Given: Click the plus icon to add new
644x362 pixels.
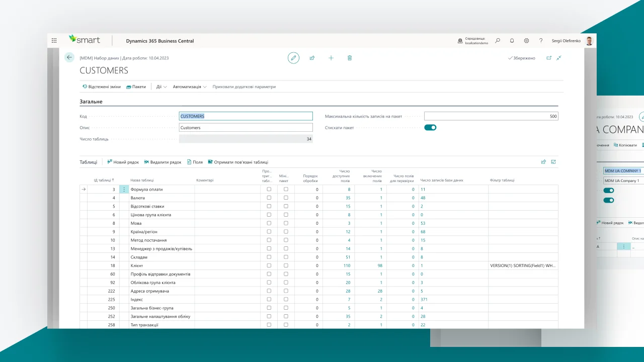Looking at the screenshot, I should coord(331,58).
